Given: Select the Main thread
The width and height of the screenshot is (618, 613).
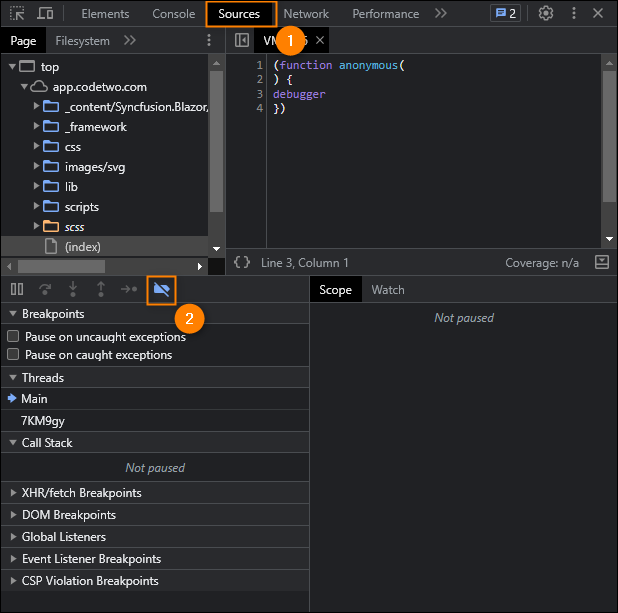Looking at the screenshot, I should click(155, 399).
